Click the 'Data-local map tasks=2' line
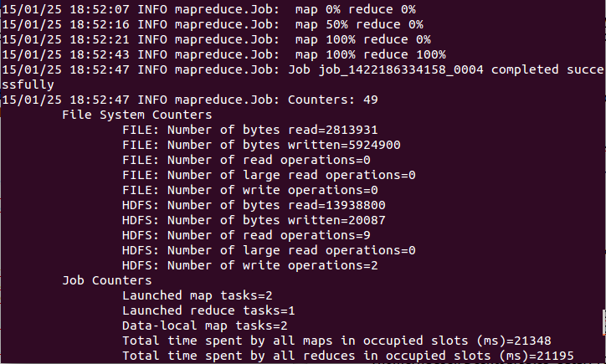The height and width of the screenshot is (364, 606). (205, 326)
